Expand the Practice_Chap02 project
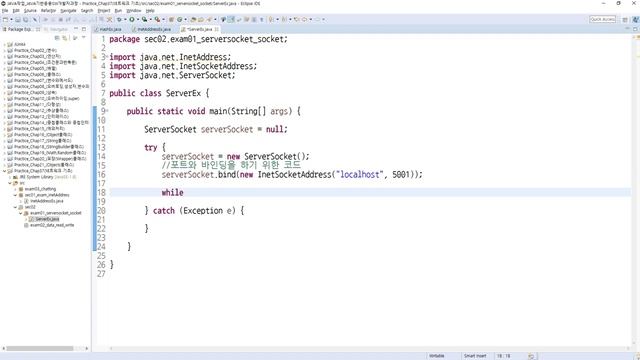Screen dimensions: 640x360 pos(4,51)
